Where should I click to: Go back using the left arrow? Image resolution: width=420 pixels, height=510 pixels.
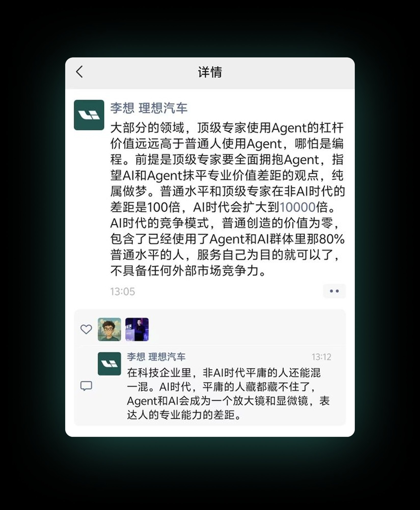coord(79,72)
